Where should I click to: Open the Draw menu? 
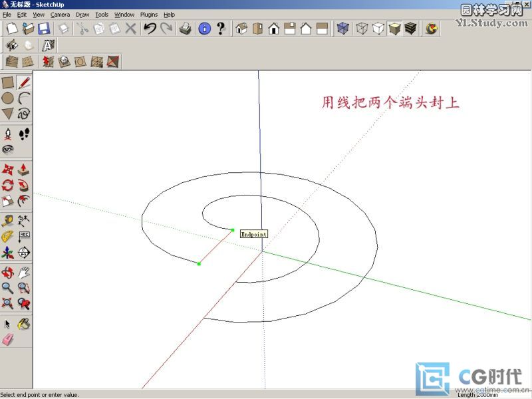[x=82, y=15]
